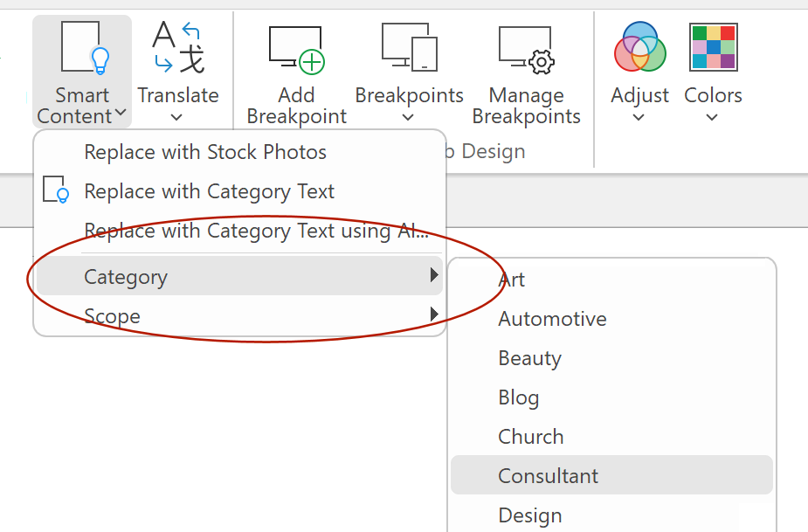Click the Adjust color circles icon

pos(640,46)
